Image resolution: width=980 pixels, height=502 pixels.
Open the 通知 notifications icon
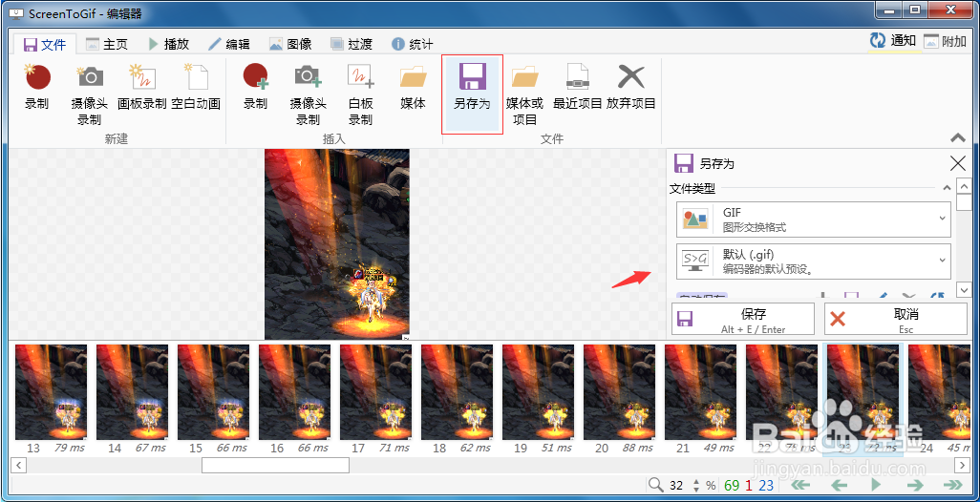pos(894,42)
